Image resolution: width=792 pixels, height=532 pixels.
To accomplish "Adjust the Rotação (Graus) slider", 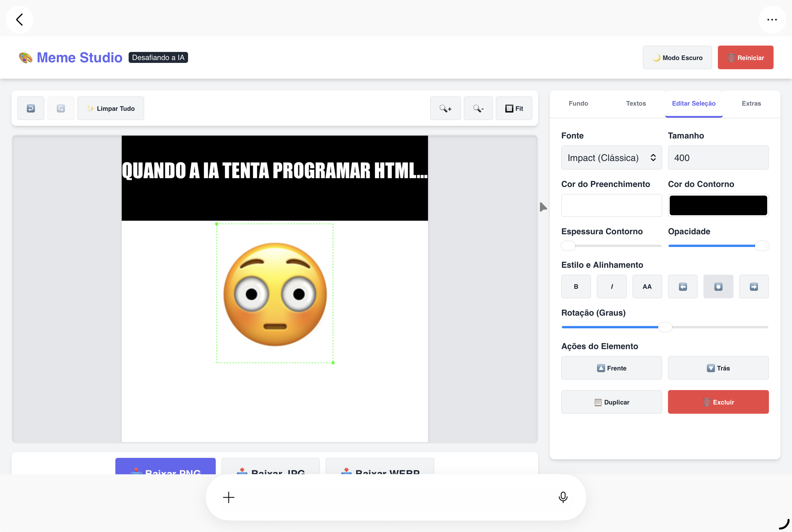I will click(665, 327).
